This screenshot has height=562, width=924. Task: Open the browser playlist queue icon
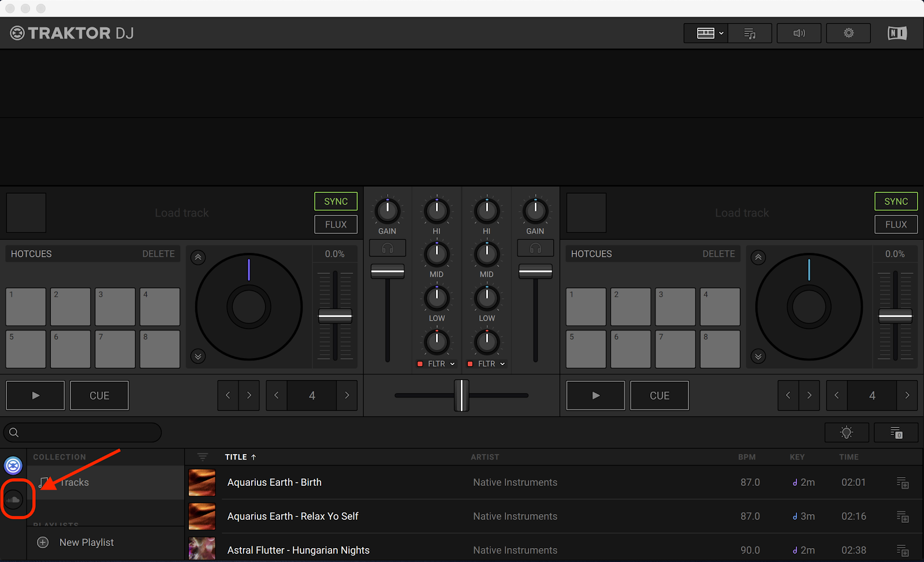click(x=896, y=433)
